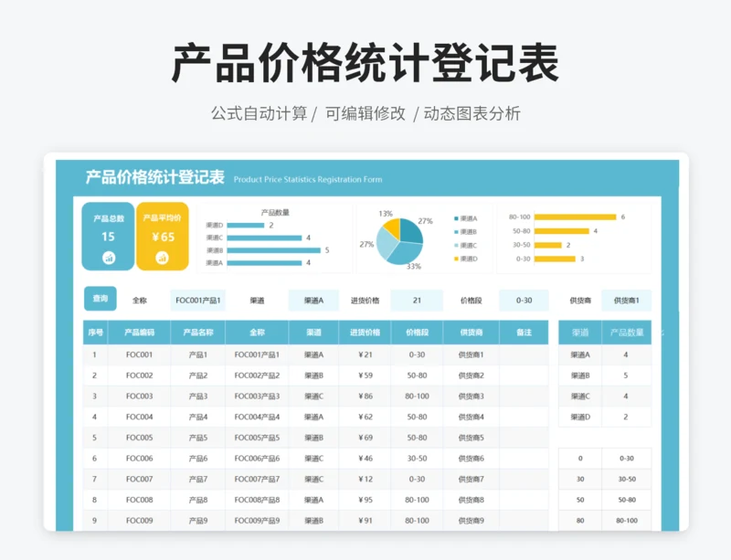Click the 渠道B legend swatch
The width and height of the screenshot is (731, 560).
click(456, 232)
